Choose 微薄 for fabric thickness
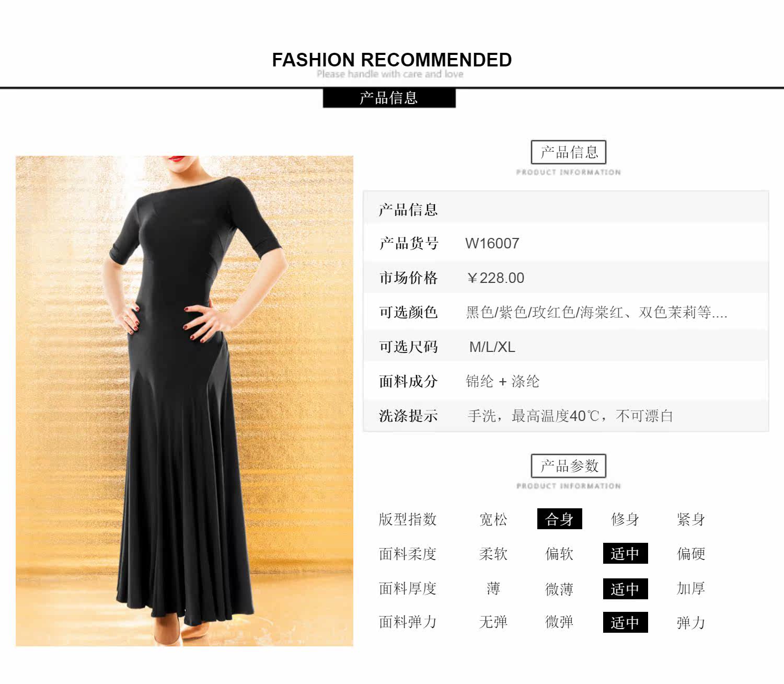This screenshot has height=684, width=784. [x=559, y=589]
